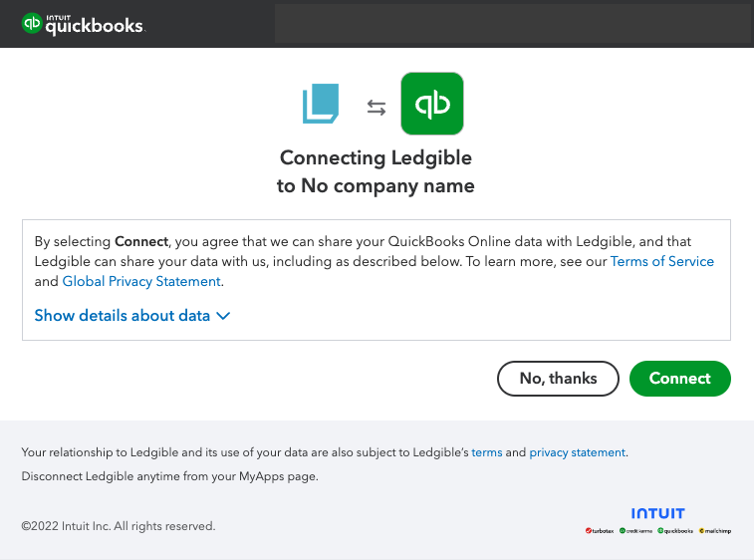Screen dimensions: 754x560
Task: Click the green Connect button
Action: point(680,379)
